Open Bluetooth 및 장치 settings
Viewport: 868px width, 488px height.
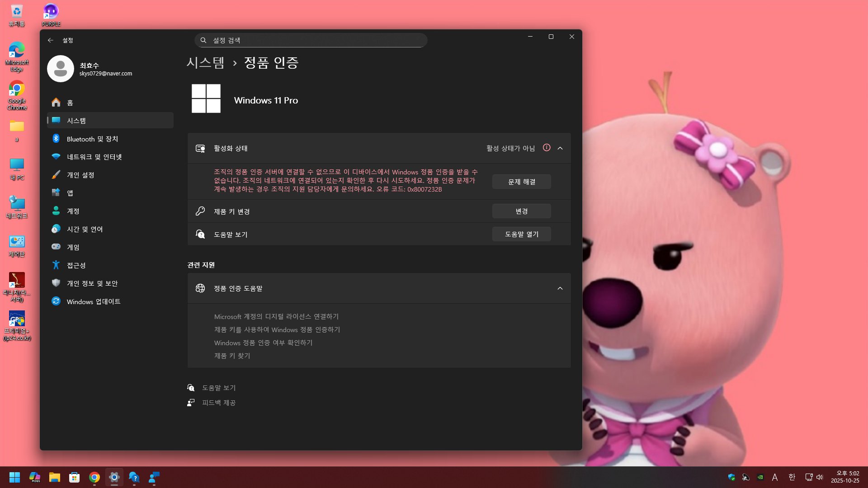(x=110, y=139)
